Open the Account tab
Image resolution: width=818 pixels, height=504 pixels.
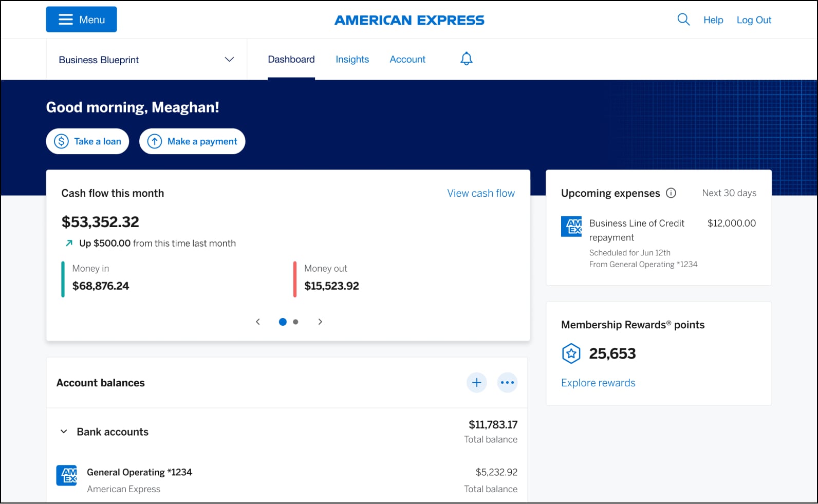pyautogui.click(x=407, y=59)
